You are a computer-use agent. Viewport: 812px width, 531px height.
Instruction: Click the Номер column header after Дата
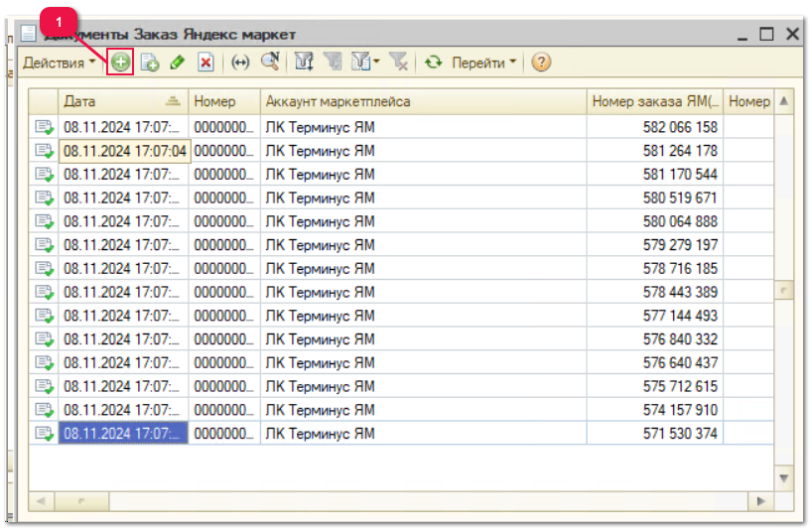coord(224,101)
